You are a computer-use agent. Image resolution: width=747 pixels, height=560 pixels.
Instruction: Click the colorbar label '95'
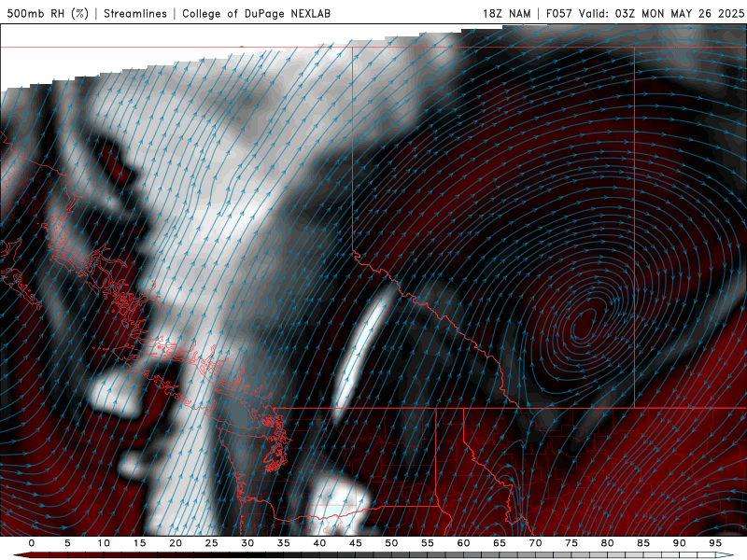coord(715,543)
